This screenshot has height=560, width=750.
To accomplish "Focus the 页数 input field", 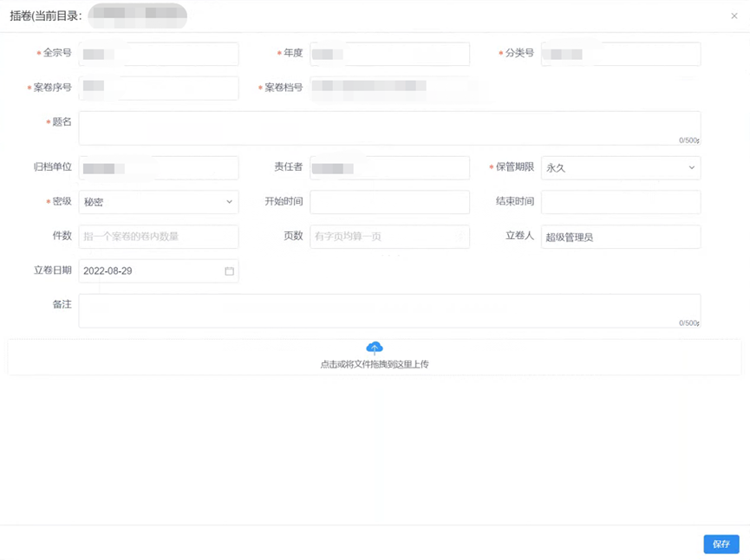I will click(389, 237).
